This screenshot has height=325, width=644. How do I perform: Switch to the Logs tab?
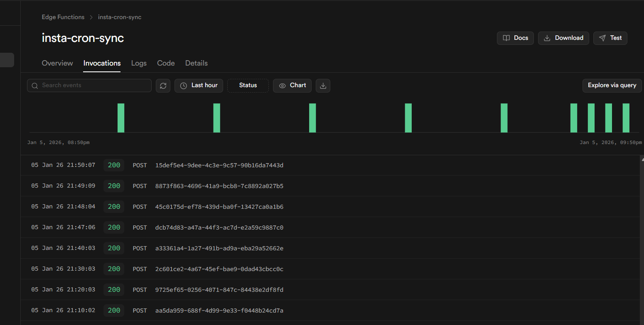tap(139, 63)
